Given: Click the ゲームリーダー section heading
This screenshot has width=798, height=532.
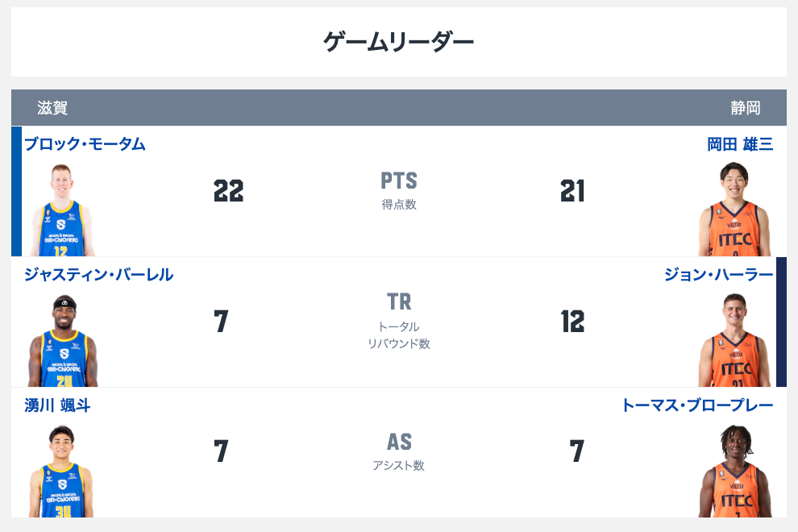Looking at the screenshot, I should click(x=398, y=41).
